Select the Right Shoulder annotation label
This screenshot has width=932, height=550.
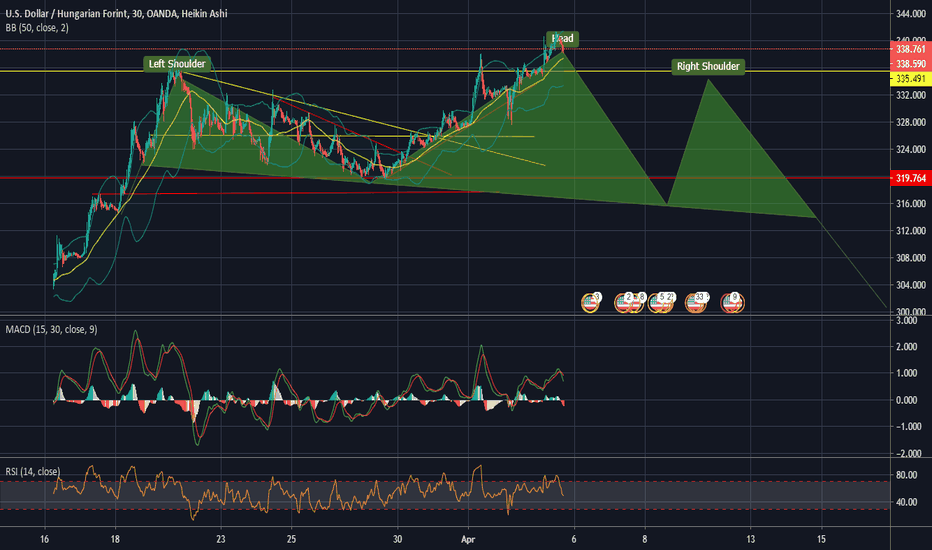pos(708,66)
